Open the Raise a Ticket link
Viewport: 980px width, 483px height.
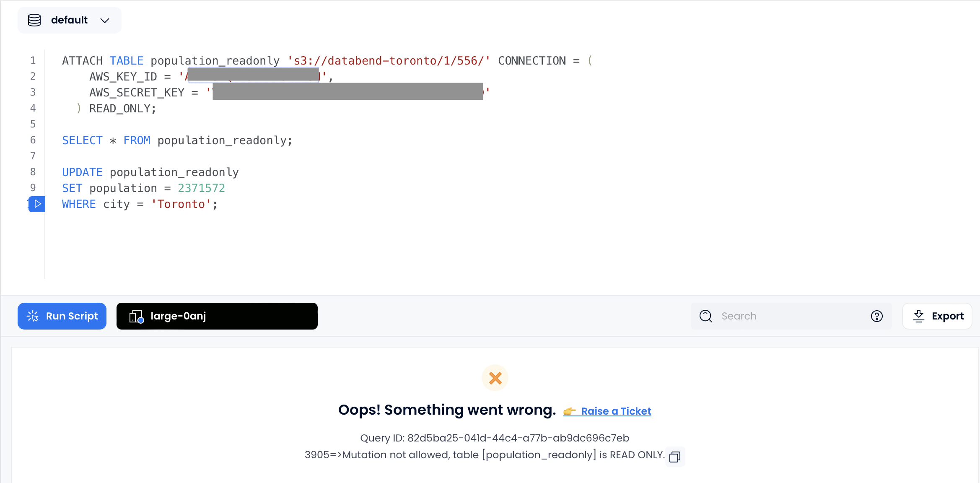click(615, 410)
